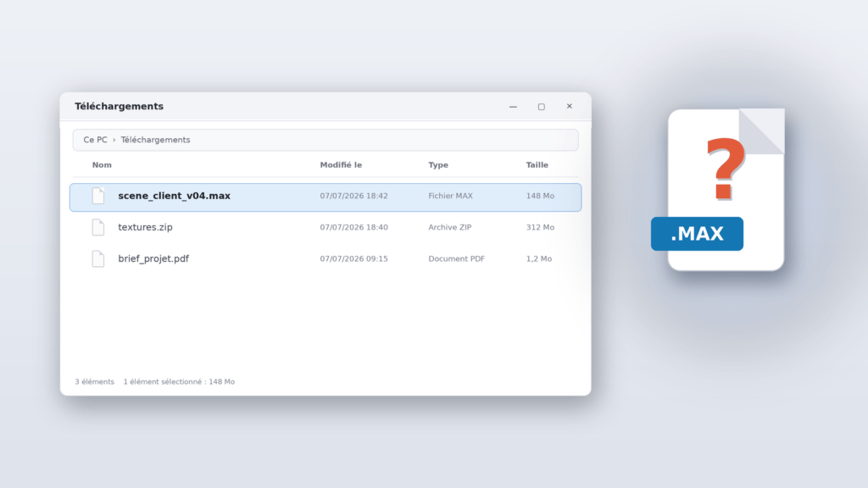Click the blue .MAX label badge

[x=697, y=234]
